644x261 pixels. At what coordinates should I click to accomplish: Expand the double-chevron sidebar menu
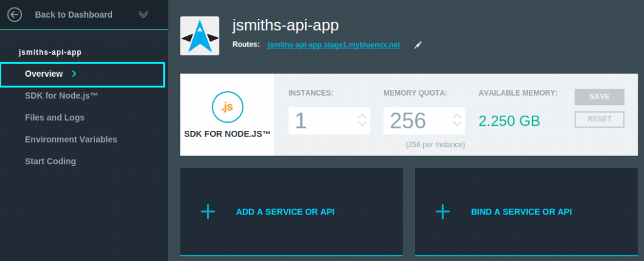pyautogui.click(x=143, y=15)
